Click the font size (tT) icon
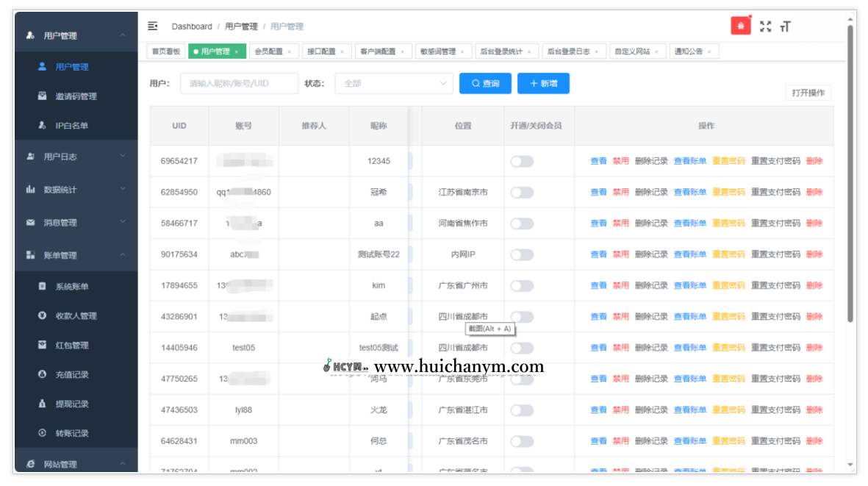This screenshot has width=868, height=486. point(785,26)
